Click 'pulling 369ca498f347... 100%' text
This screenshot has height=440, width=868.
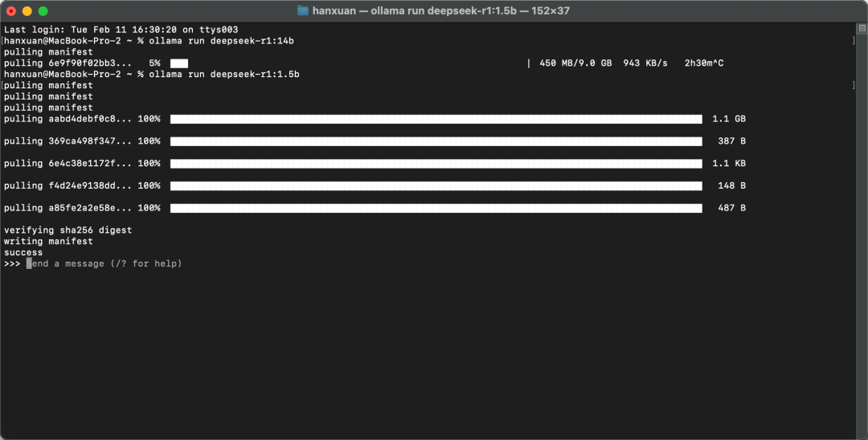point(82,141)
